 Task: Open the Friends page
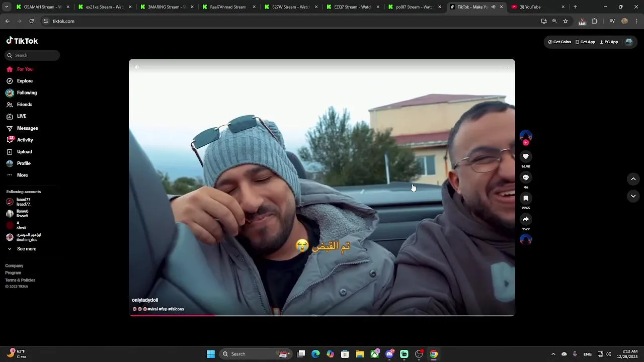coord(19,105)
